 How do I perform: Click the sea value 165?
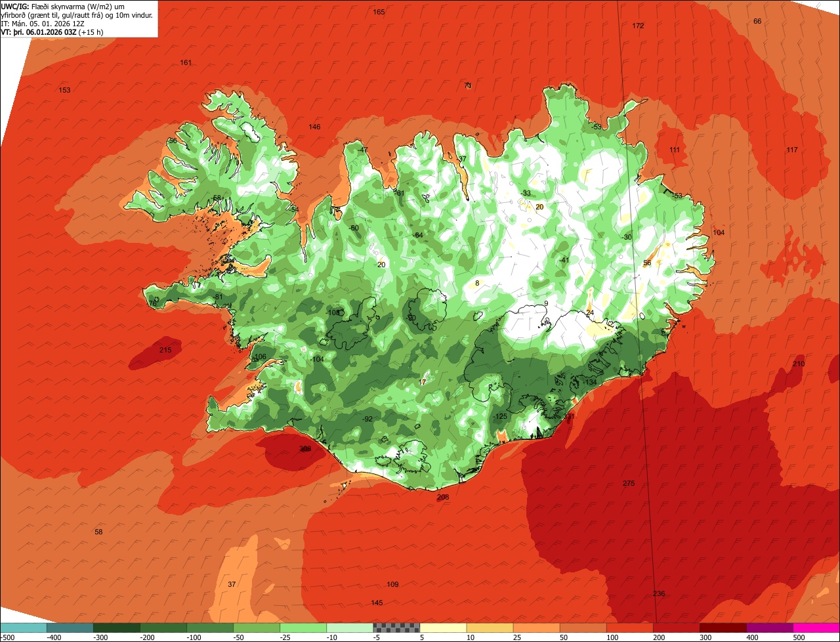click(x=379, y=12)
